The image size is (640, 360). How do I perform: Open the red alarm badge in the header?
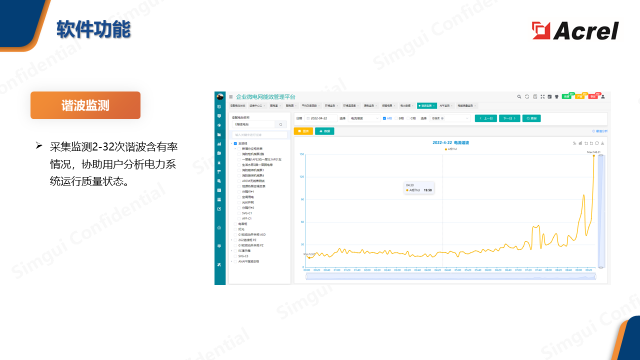coord(593,97)
